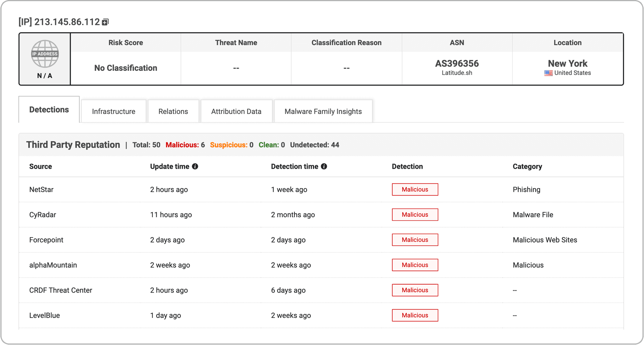Image resolution: width=644 pixels, height=345 pixels.
Task: Click the Detection time column header
Action: [294, 166]
